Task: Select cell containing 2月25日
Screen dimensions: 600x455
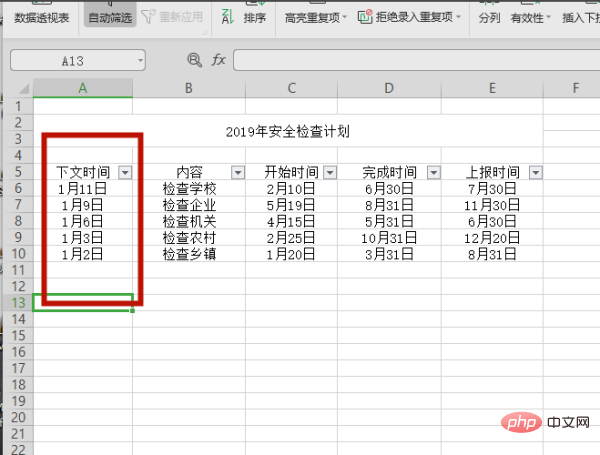Action: click(x=292, y=238)
